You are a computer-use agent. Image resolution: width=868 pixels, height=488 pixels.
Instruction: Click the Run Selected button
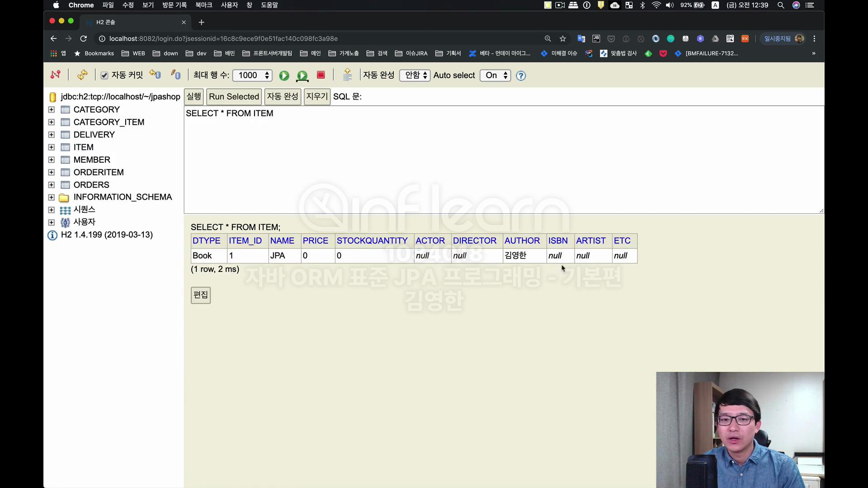(x=234, y=97)
